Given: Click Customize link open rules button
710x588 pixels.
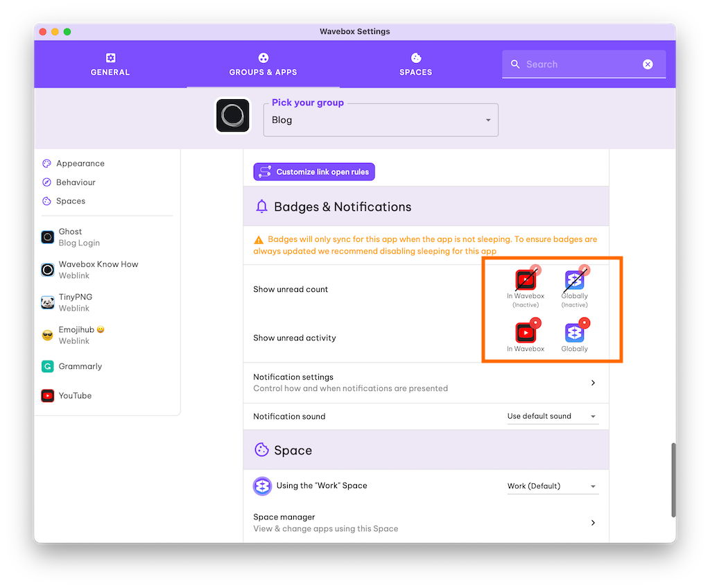Looking at the screenshot, I should tap(314, 172).
